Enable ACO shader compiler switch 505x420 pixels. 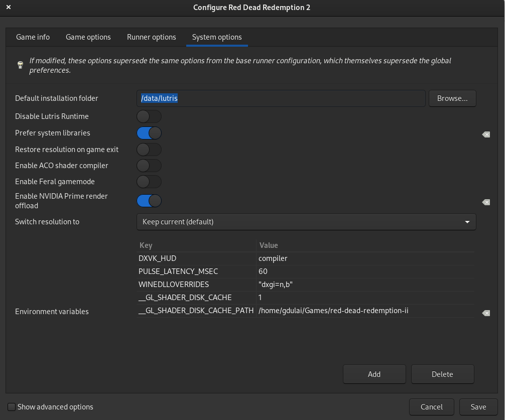(x=149, y=166)
